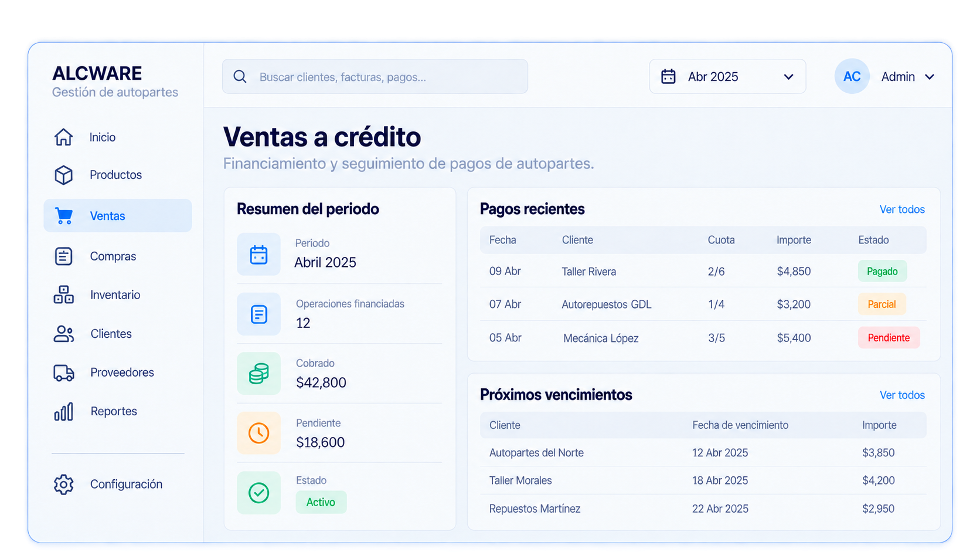Screen dimensions: 980x552
Task: Click the ALCWARE logo title
Action: (97, 73)
